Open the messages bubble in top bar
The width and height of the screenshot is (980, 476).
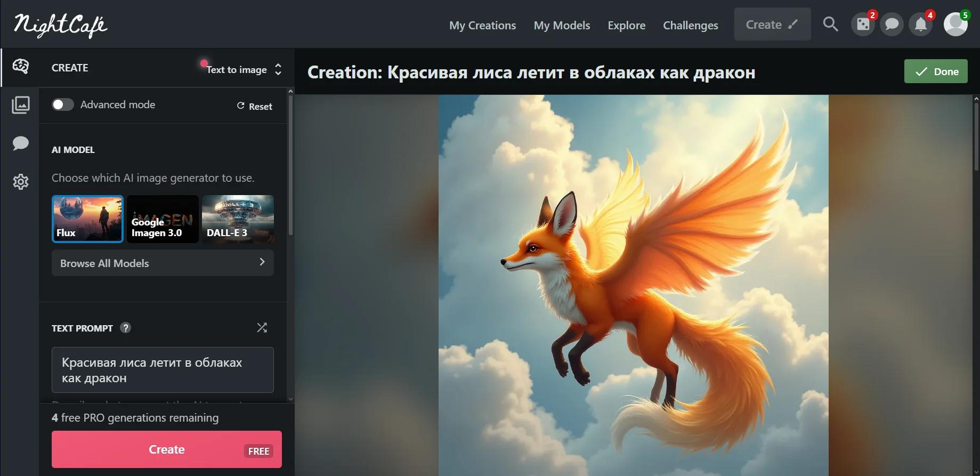[892, 25]
